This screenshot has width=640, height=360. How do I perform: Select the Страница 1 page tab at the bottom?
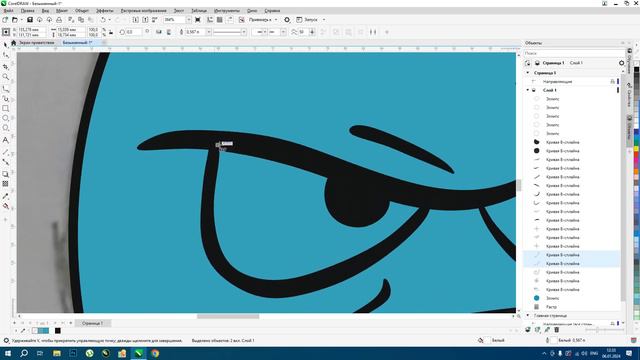(92, 323)
